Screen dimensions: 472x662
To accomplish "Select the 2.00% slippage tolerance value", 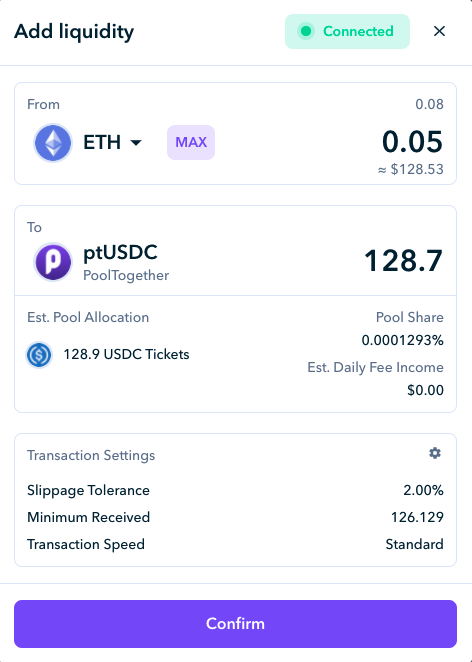I will 423,490.
